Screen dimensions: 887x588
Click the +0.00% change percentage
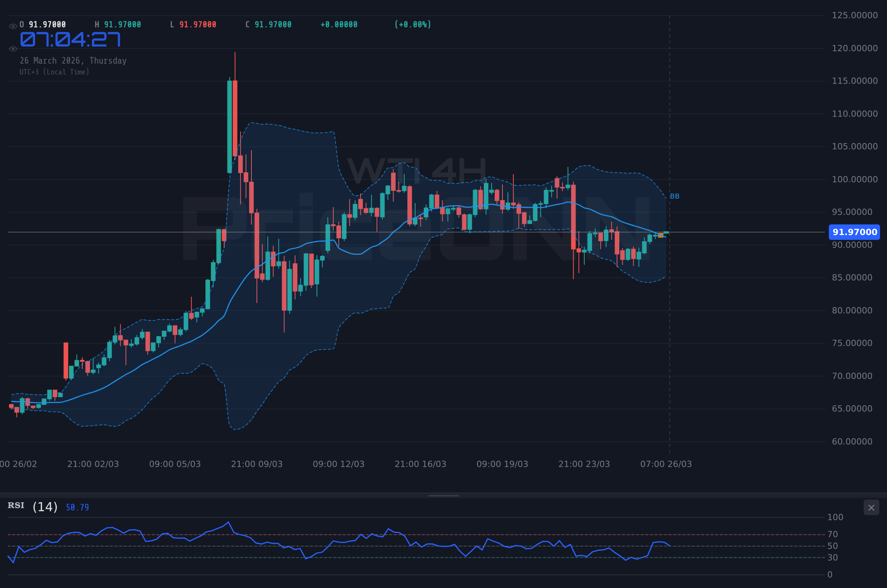412,24
